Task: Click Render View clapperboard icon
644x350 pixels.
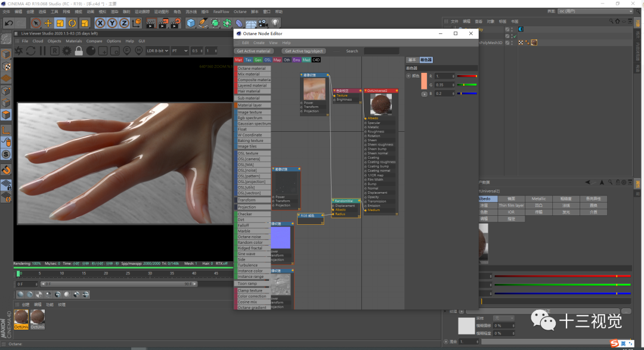Action: [x=151, y=23]
